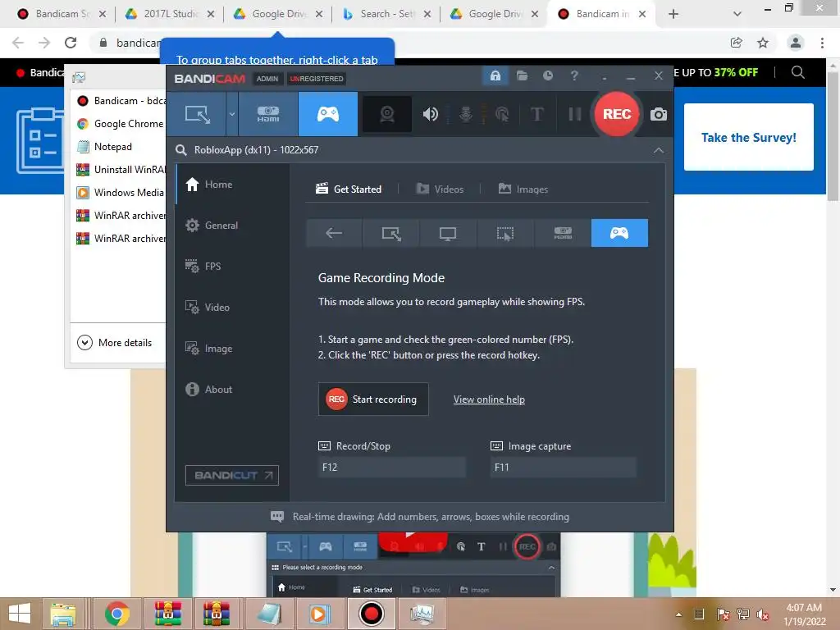Bookmark this page with star icon
The width and height of the screenshot is (840, 630).
pyautogui.click(x=763, y=43)
